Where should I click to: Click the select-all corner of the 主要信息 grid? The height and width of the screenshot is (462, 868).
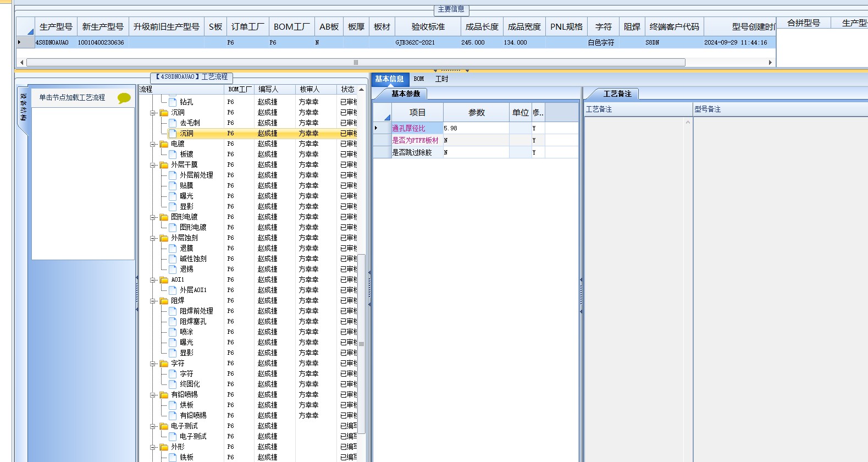pos(26,26)
